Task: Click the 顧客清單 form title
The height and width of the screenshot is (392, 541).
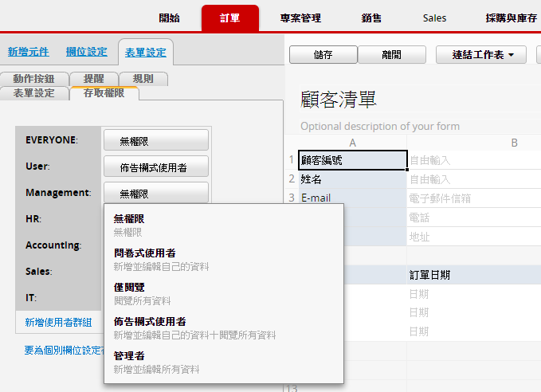Action: 338,100
